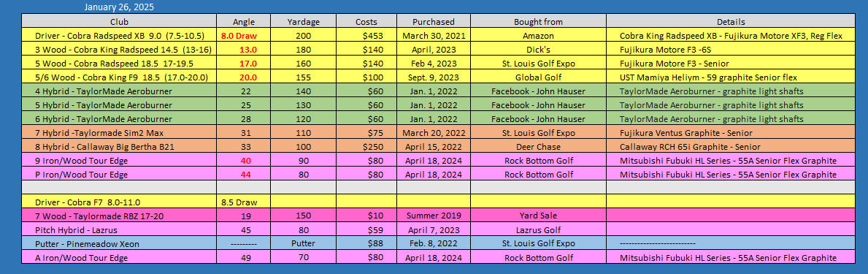Click the January 26, 2025 date text
The height and width of the screenshot is (274, 868).
coord(119,7)
